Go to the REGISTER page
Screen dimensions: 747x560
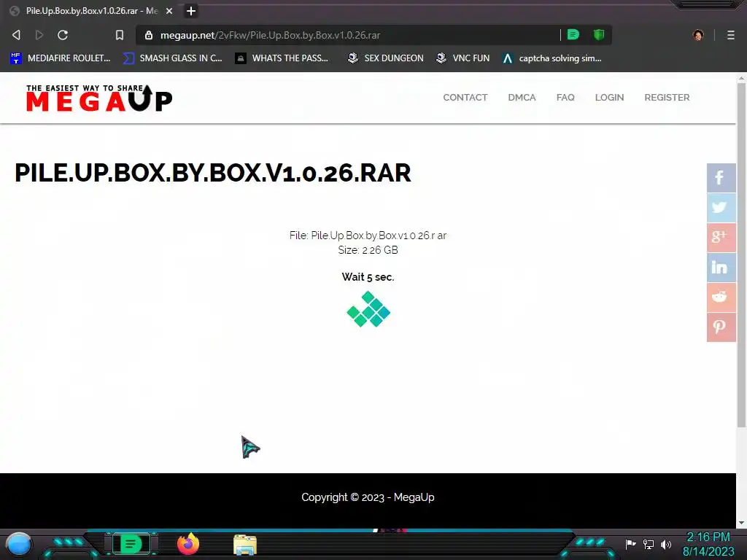point(667,98)
